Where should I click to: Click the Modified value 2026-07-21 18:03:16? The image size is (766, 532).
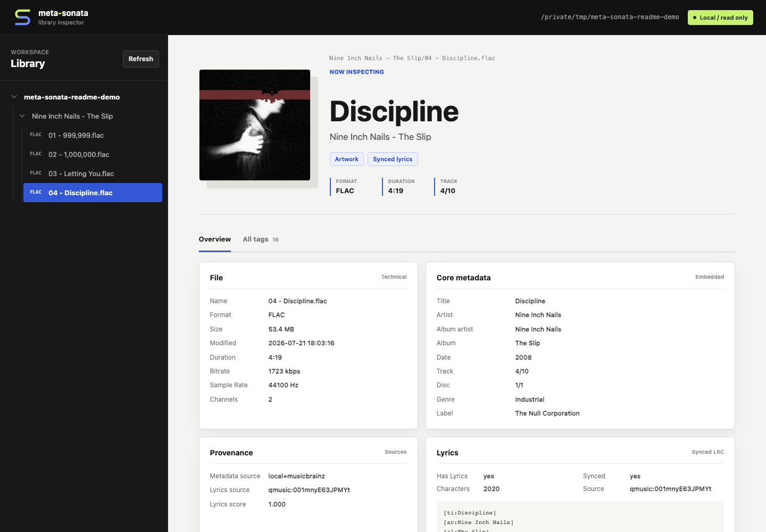[302, 343]
